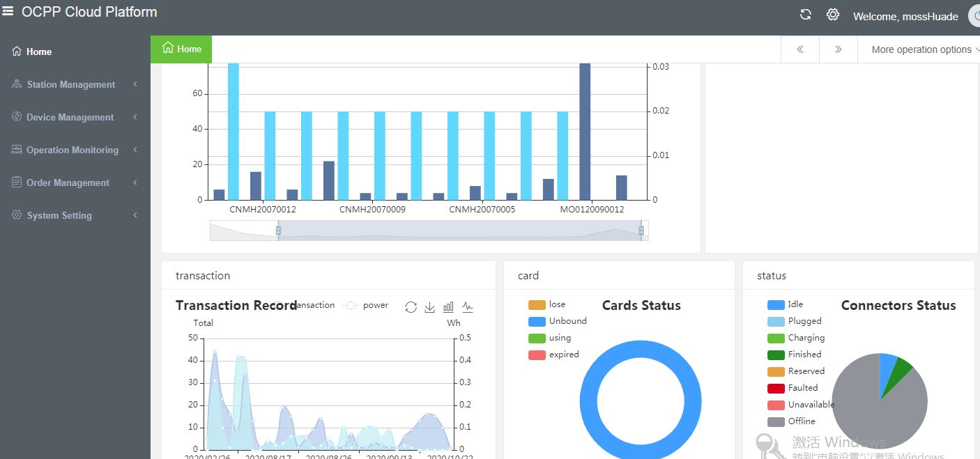Click the transaction panel header

(328, 276)
